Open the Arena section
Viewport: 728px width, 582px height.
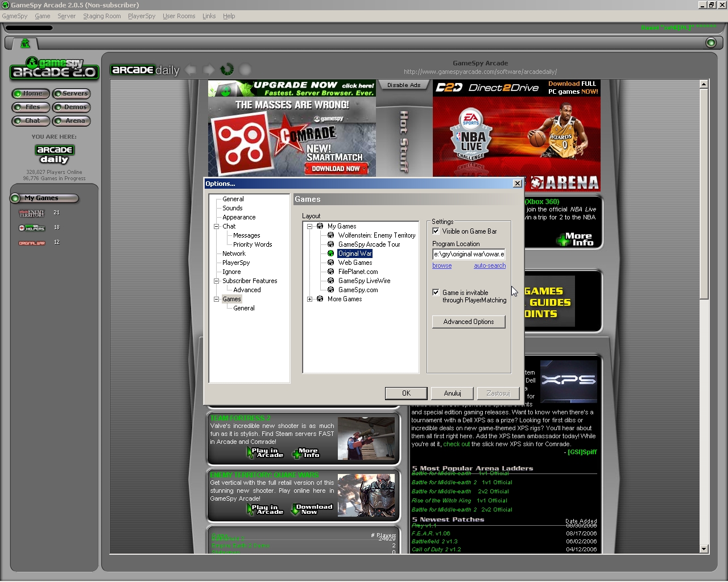(x=72, y=121)
